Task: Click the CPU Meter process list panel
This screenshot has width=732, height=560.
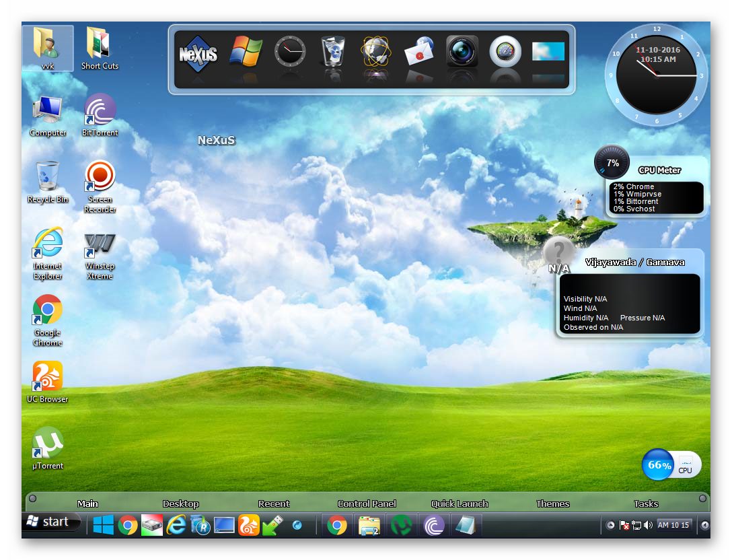Action: click(657, 198)
